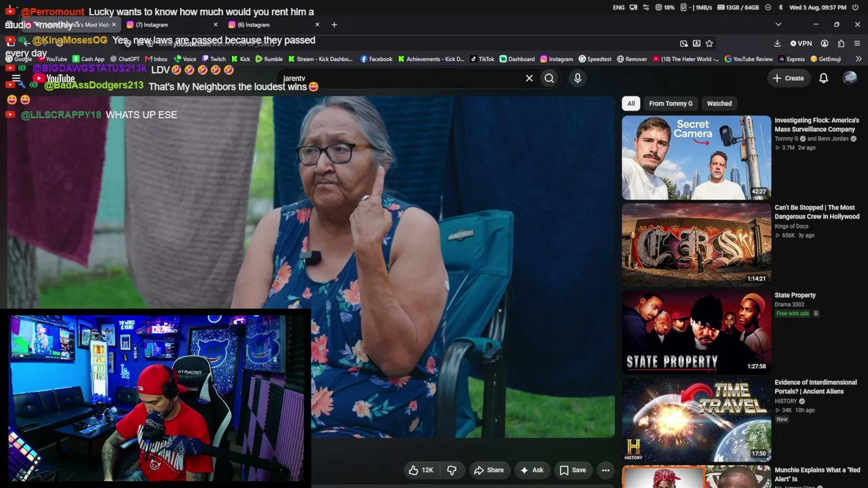The width and height of the screenshot is (868, 488).
Task: Open a new browser tab
Action: coord(334,25)
